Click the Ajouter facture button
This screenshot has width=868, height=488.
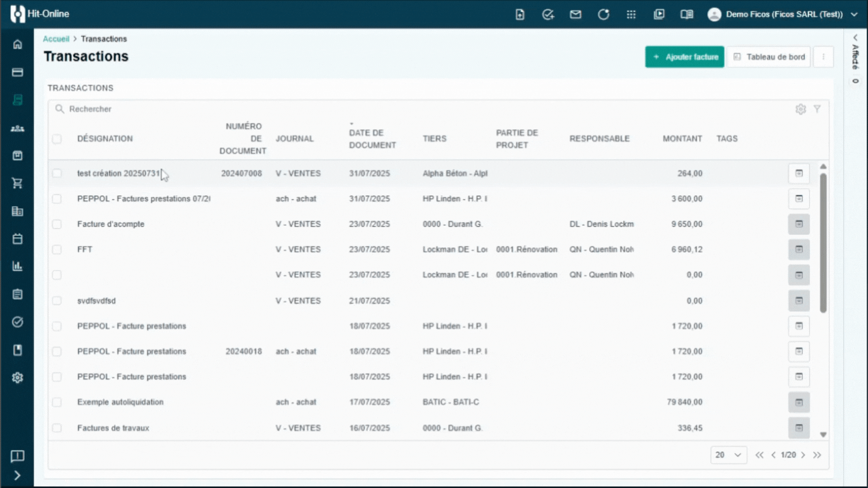[x=684, y=57]
